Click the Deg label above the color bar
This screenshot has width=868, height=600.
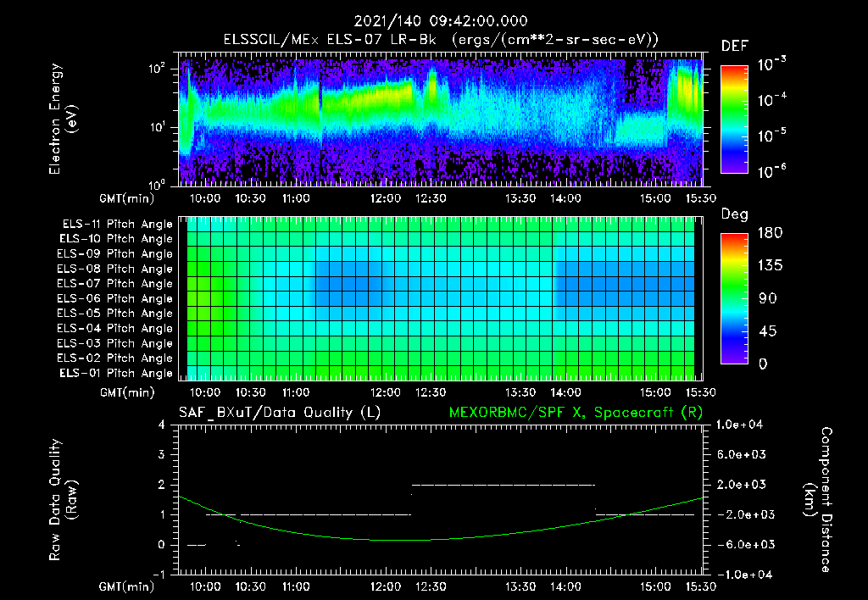tap(734, 214)
